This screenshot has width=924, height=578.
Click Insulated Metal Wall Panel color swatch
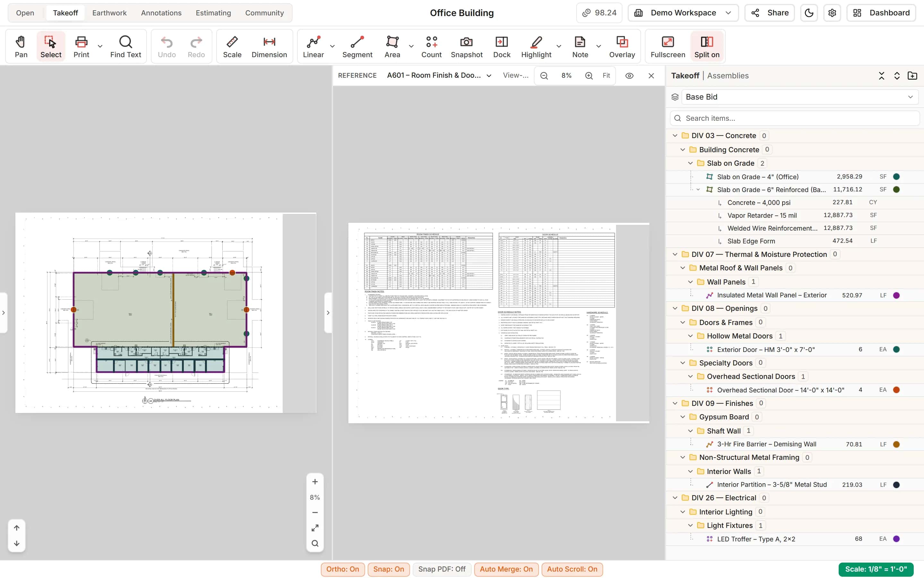click(896, 295)
